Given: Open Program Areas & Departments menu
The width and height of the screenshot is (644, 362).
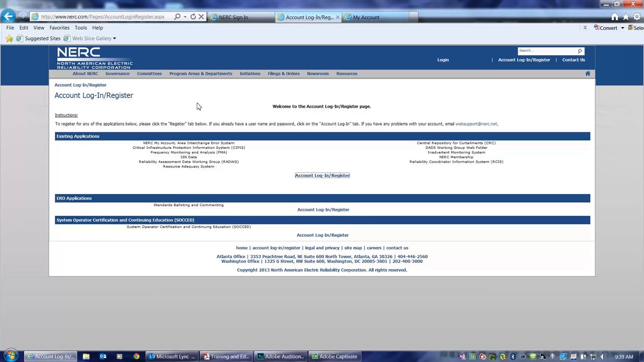Looking at the screenshot, I should (201, 73).
